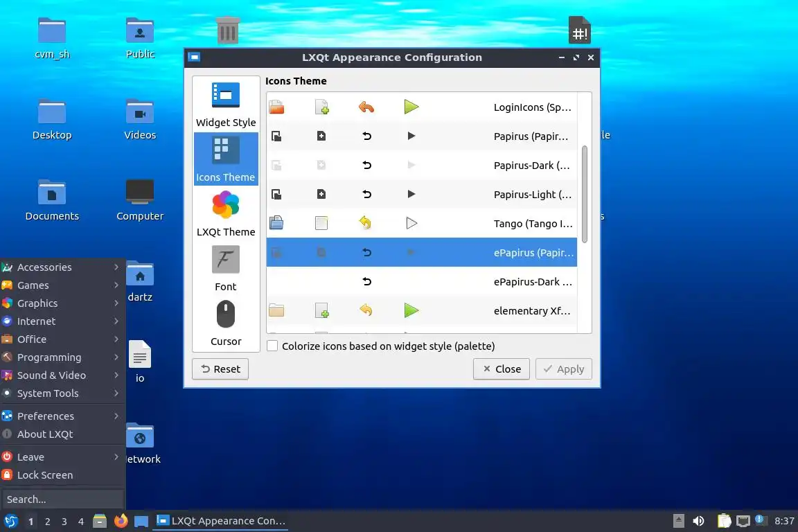Choose the LoginIcons icon theme
The image size is (798, 532).
click(x=421, y=107)
